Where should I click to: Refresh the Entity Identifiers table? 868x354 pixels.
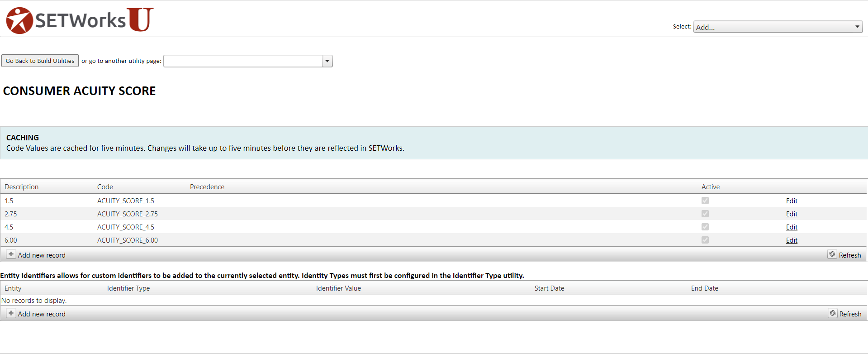[850, 314]
